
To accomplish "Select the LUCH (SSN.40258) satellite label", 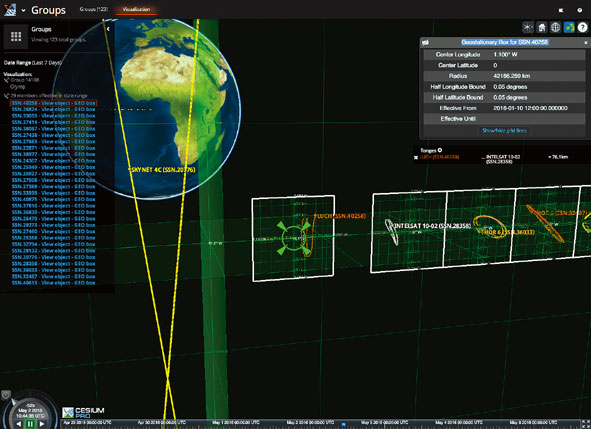I will pyautogui.click(x=340, y=216).
